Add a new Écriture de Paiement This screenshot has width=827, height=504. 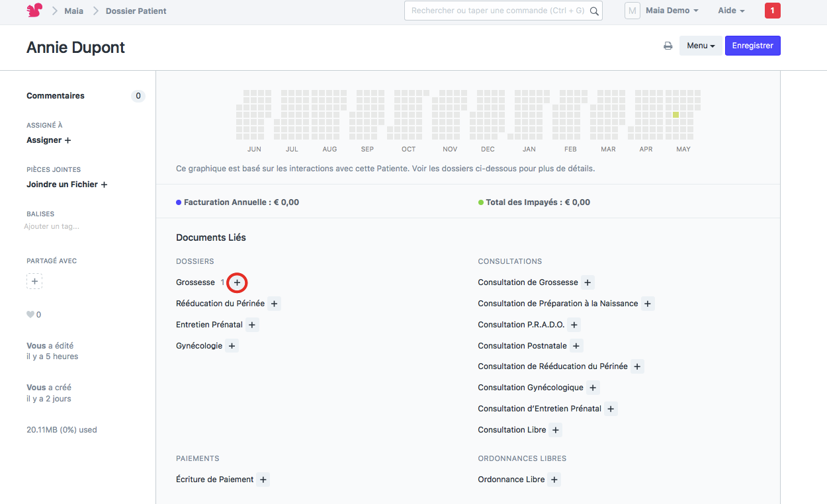(x=263, y=480)
